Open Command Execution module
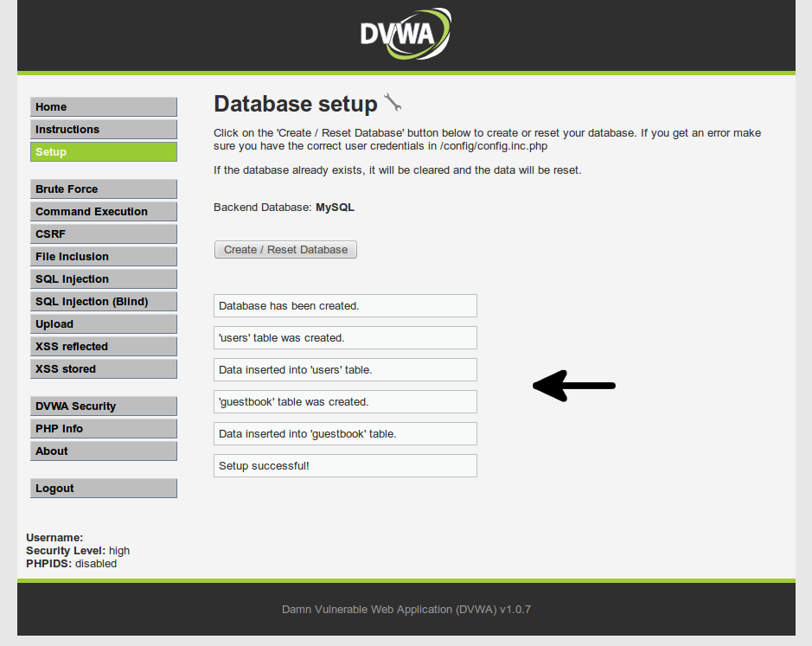The height and width of the screenshot is (646, 812). 104,211
